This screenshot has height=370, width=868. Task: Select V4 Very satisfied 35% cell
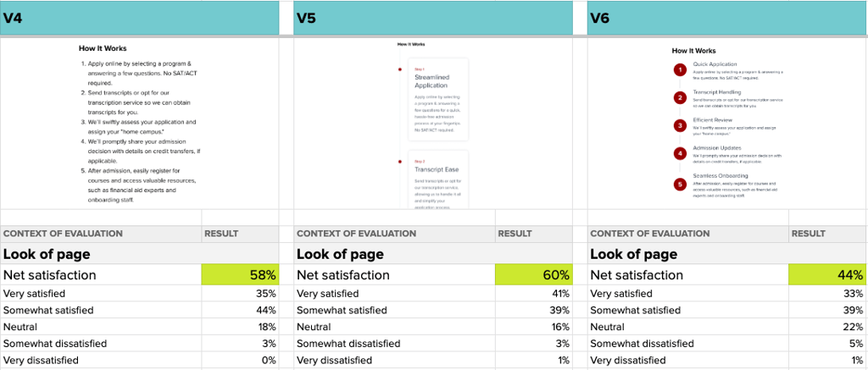(x=240, y=294)
